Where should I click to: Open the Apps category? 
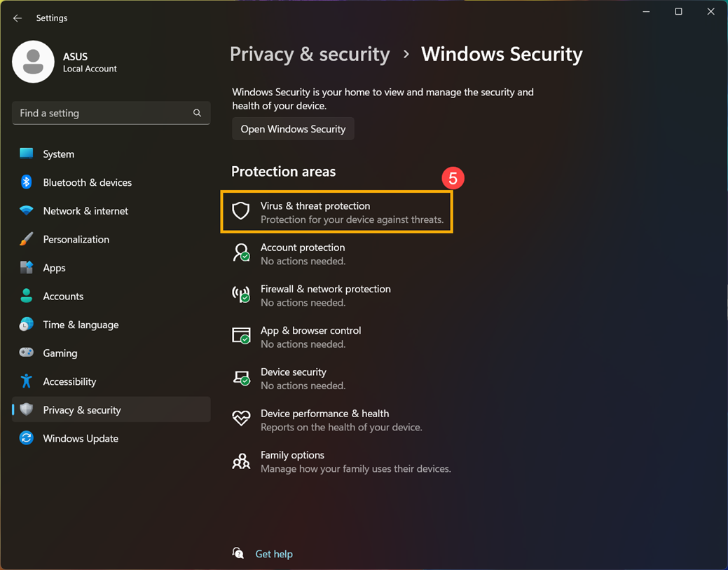(111, 268)
